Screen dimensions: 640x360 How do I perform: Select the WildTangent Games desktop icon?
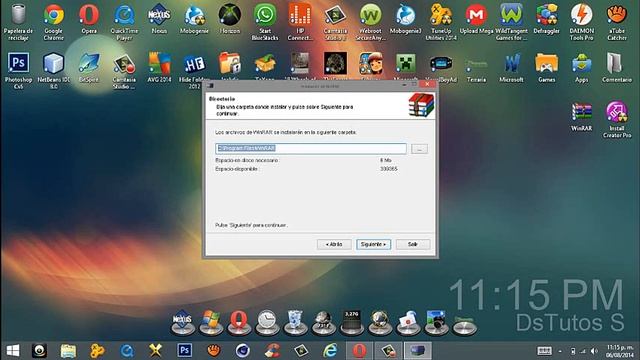pyautogui.click(x=511, y=22)
